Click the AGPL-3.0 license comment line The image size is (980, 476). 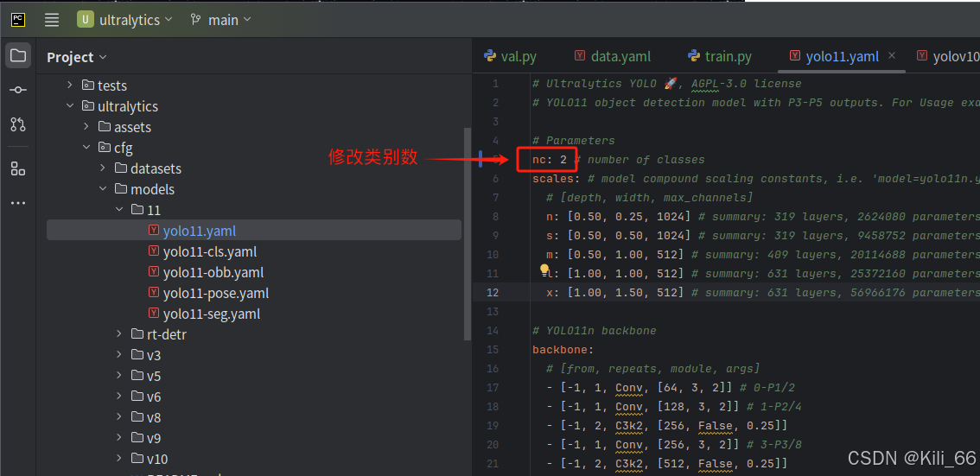(667, 84)
